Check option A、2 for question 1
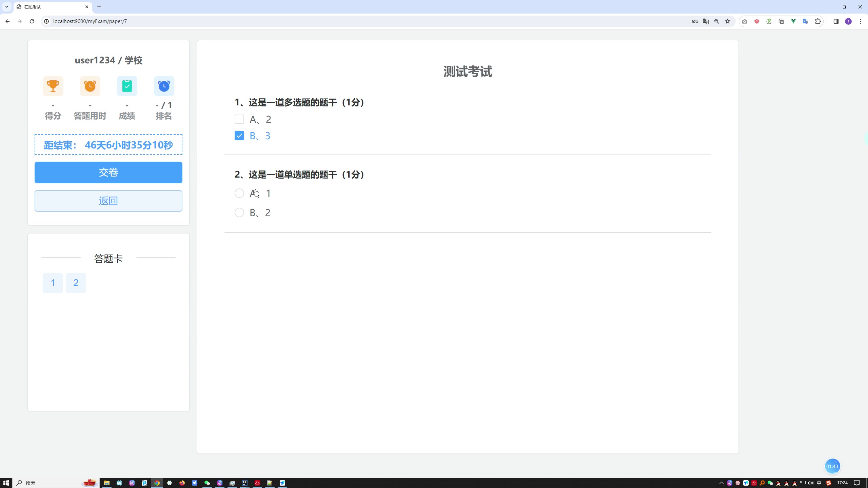 [239, 119]
